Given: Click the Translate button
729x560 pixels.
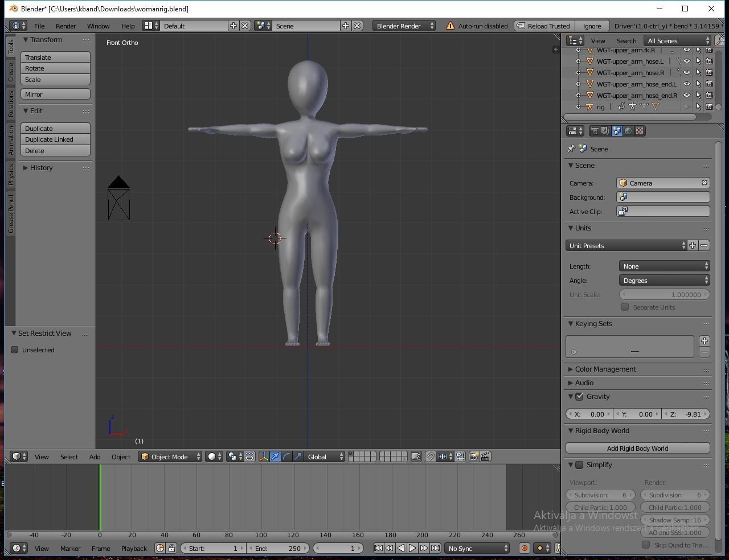Looking at the screenshot, I should click(55, 57).
